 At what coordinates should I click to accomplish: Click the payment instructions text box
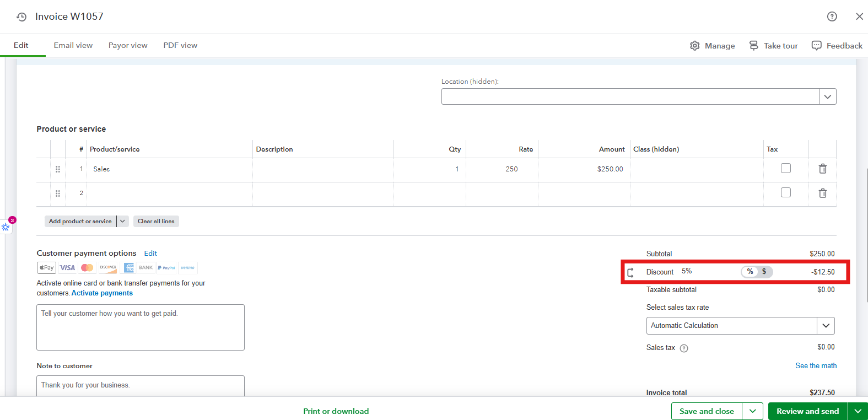[x=141, y=327]
